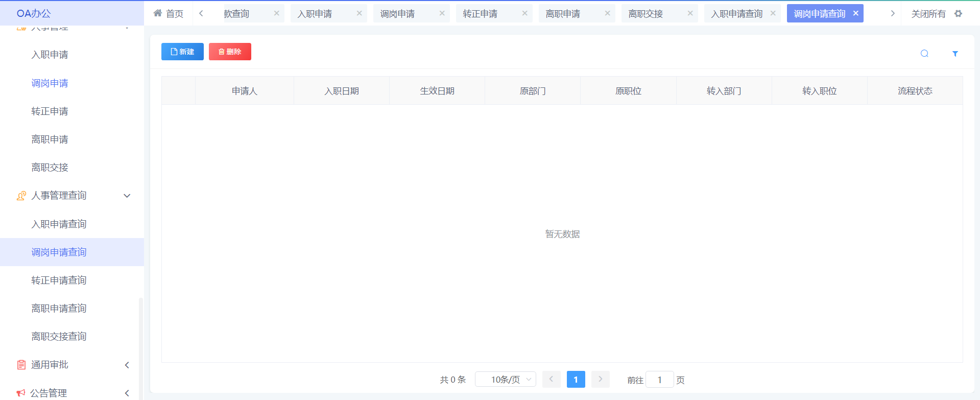This screenshot has height=400, width=980.
Task: Click the 新建 button
Action: [182, 52]
